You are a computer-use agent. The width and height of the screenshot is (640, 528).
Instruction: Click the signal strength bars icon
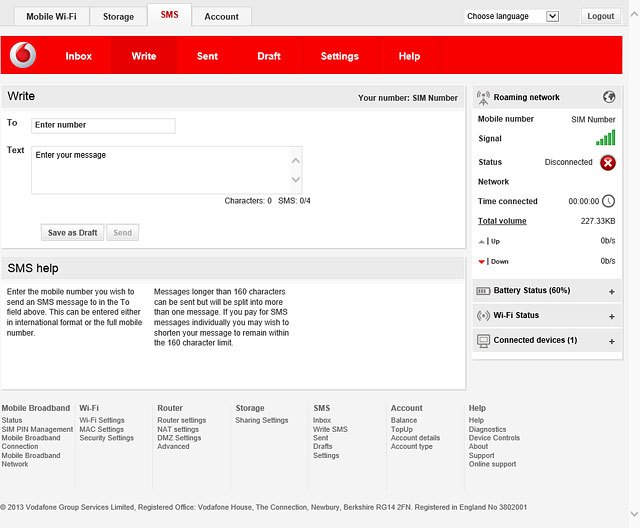(x=605, y=138)
